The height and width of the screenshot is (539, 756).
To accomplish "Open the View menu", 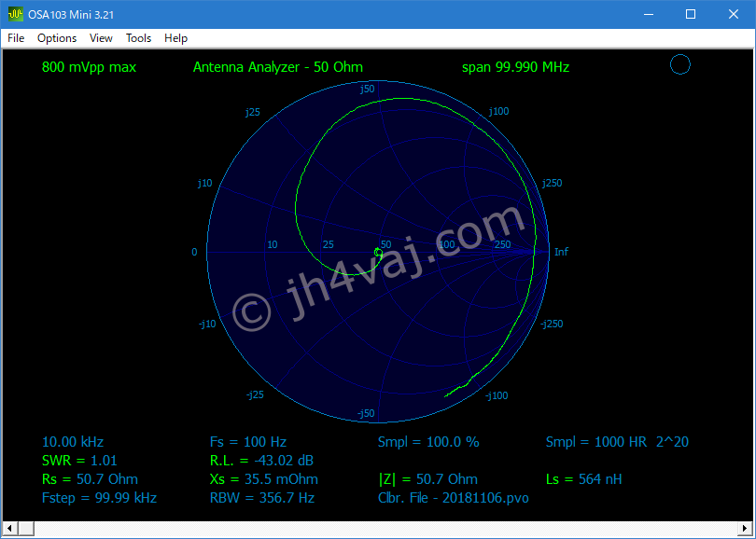I will pos(101,38).
